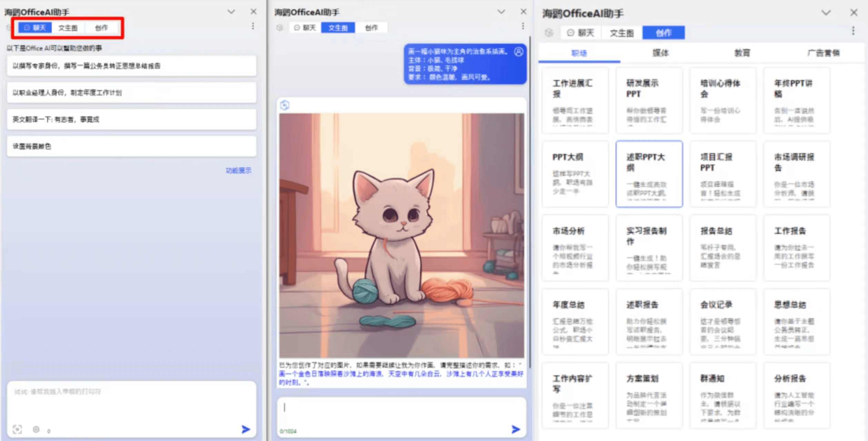
Task: Click chat bubble icon in right panel 聊天 tab
Action: (571, 33)
